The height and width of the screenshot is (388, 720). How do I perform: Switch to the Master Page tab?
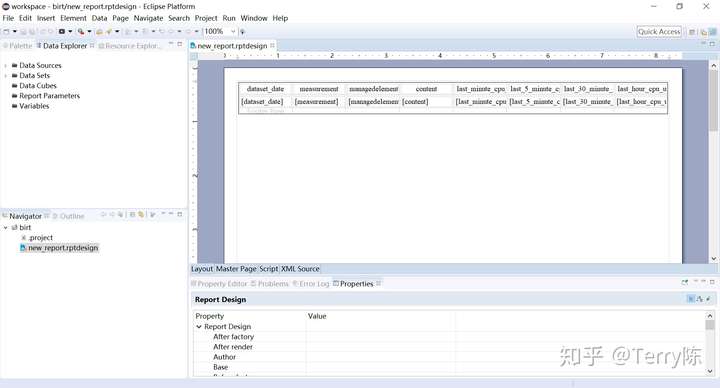click(x=236, y=269)
